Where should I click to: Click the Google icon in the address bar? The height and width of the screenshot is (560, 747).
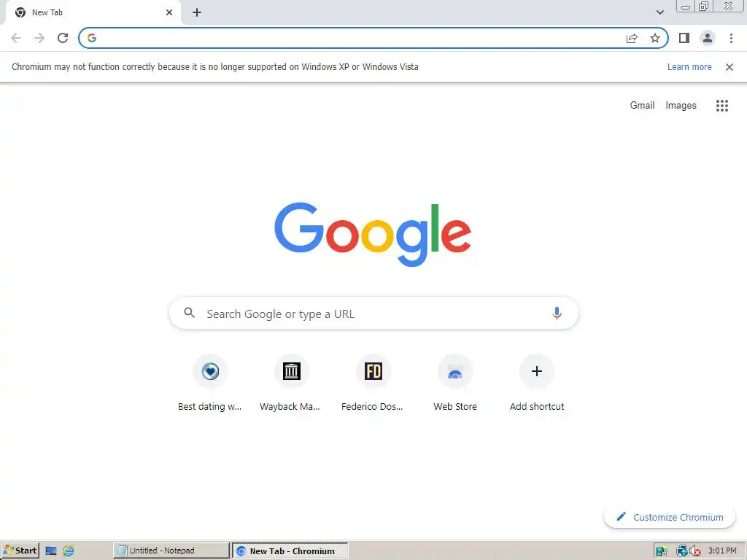[x=92, y=38]
